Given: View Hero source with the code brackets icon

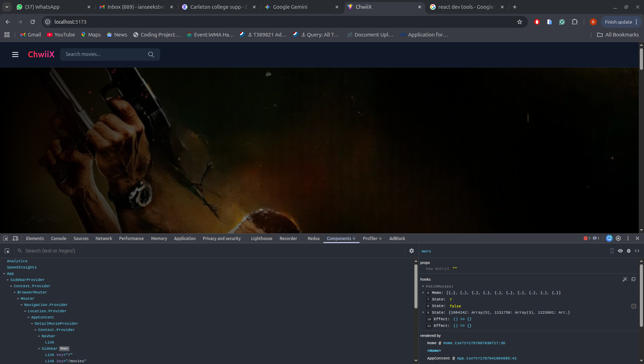Looking at the screenshot, I should click(x=637, y=250).
